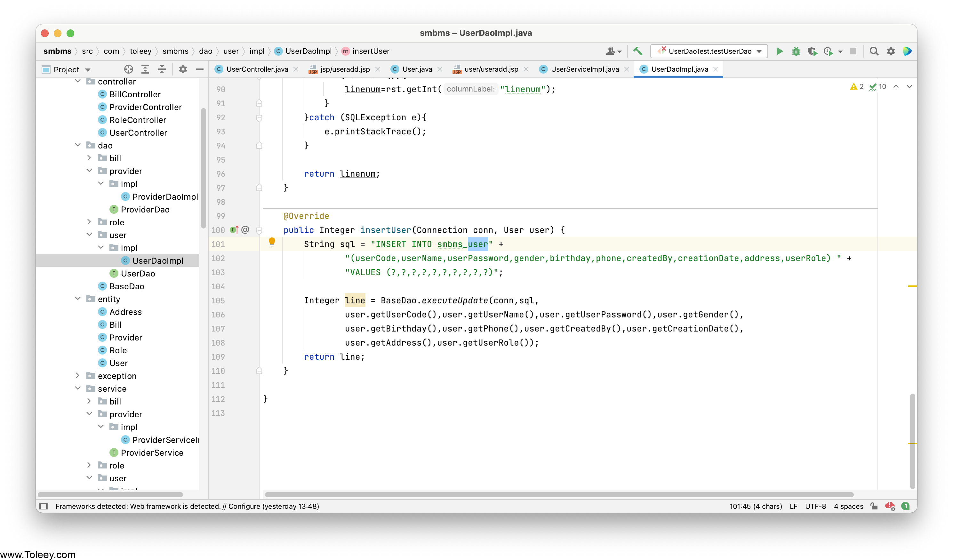Toggle the read-only lock icon in status bar
This screenshot has height=560, width=953.
click(x=874, y=506)
